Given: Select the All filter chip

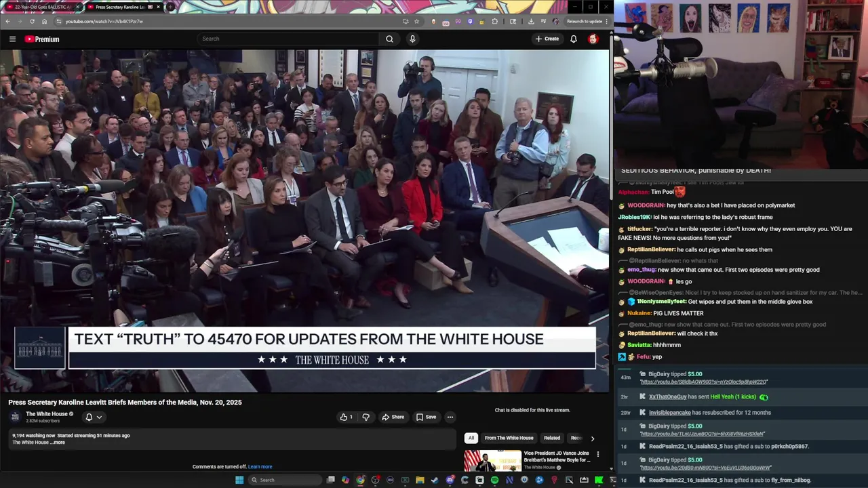Looking at the screenshot, I should [471, 438].
